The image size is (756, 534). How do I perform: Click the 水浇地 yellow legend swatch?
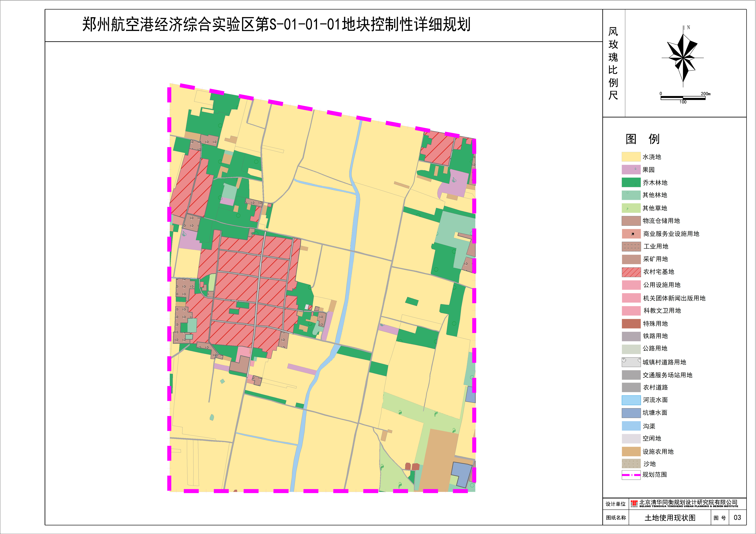tap(631, 157)
